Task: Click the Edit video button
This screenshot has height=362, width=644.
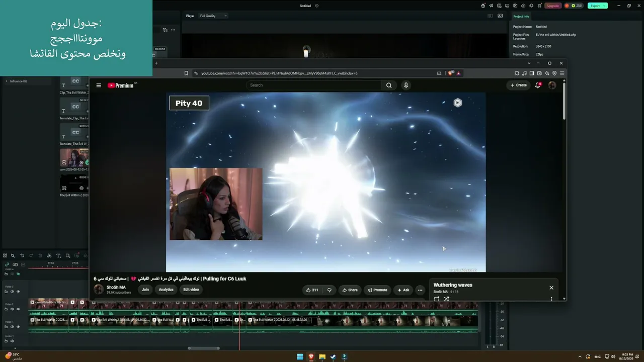Action: pos(191,290)
